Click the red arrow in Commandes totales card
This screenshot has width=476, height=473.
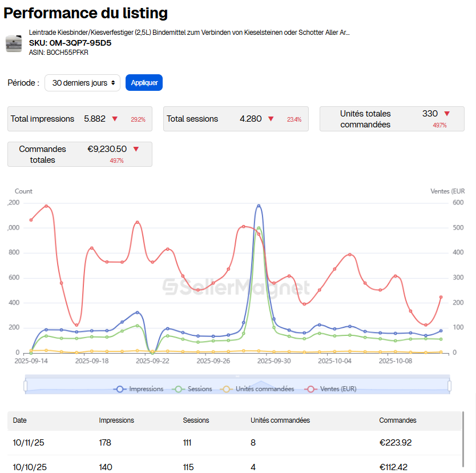136,149
